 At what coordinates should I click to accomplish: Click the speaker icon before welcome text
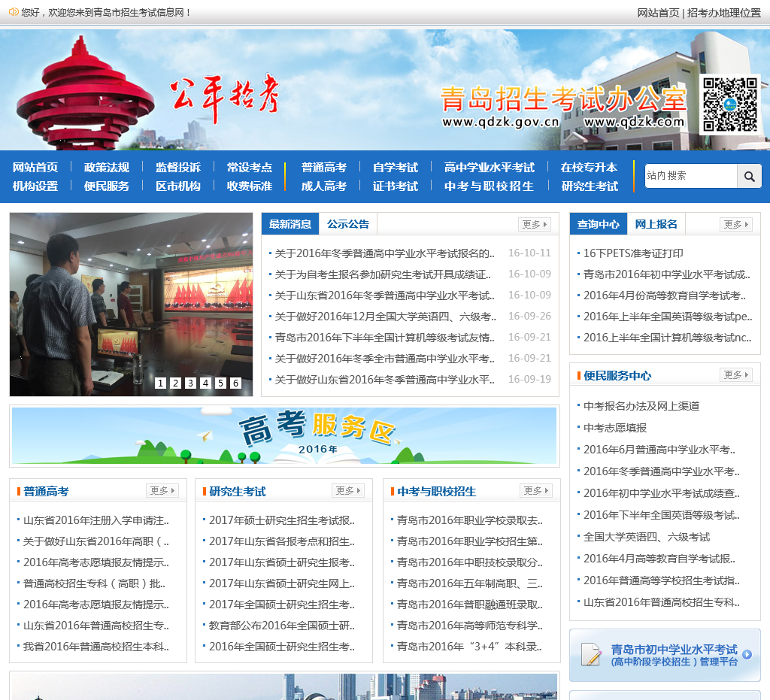click(14, 12)
